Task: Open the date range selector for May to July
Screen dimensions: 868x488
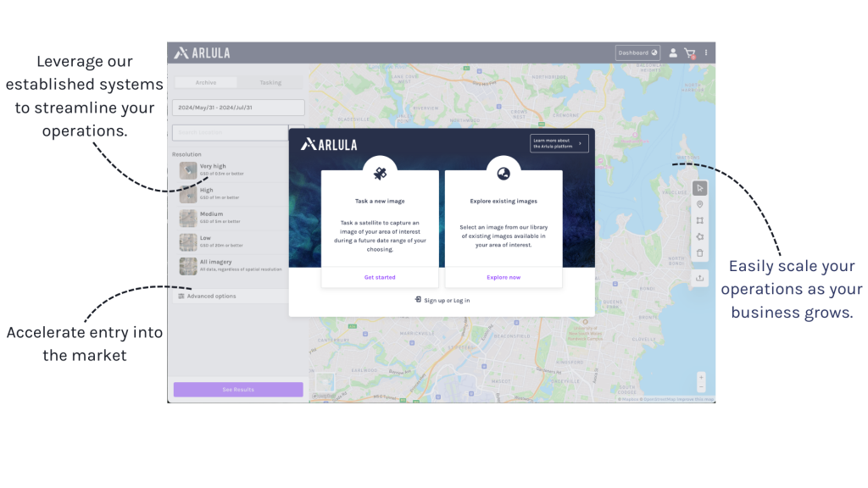Action: pyautogui.click(x=237, y=108)
